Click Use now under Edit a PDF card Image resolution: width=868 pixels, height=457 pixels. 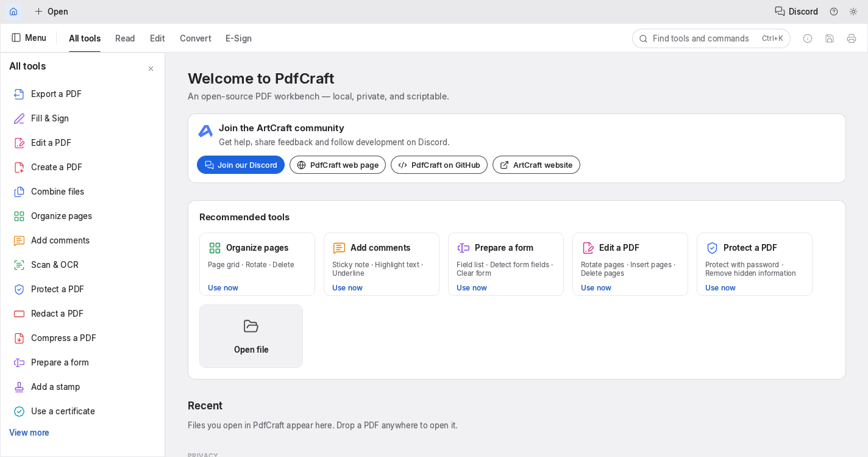[596, 288]
